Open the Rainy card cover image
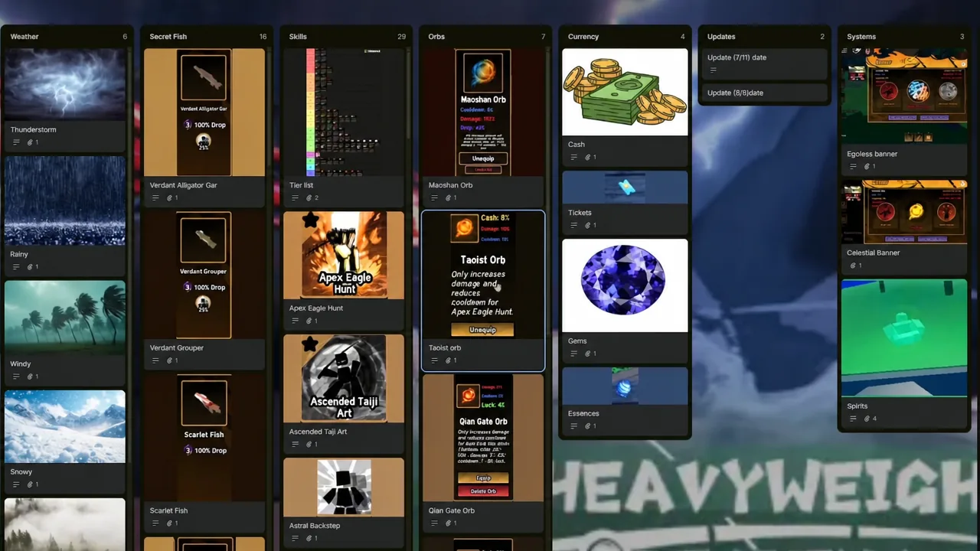980x551 pixels. tap(65, 201)
